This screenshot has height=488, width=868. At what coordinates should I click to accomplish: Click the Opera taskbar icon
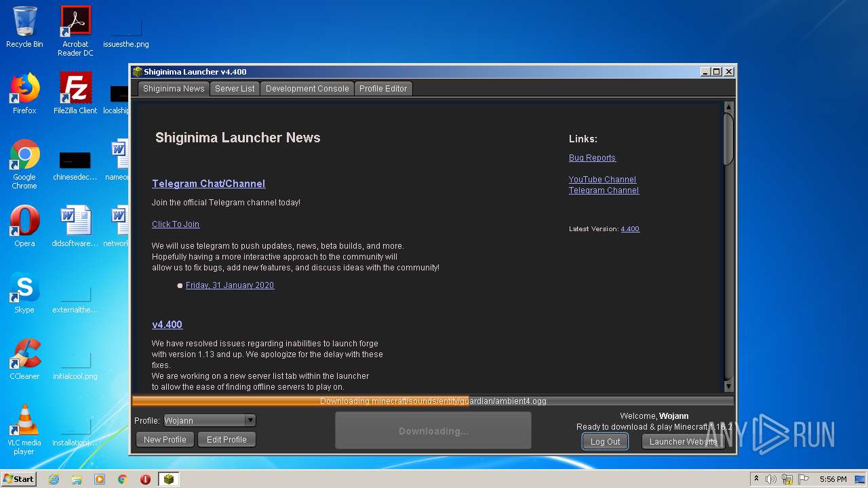145,479
